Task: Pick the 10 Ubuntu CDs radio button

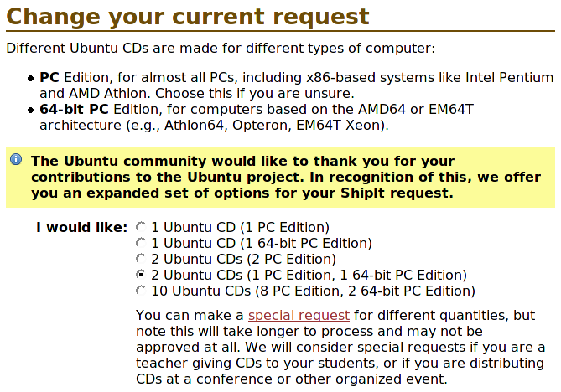Action: pyautogui.click(x=141, y=290)
